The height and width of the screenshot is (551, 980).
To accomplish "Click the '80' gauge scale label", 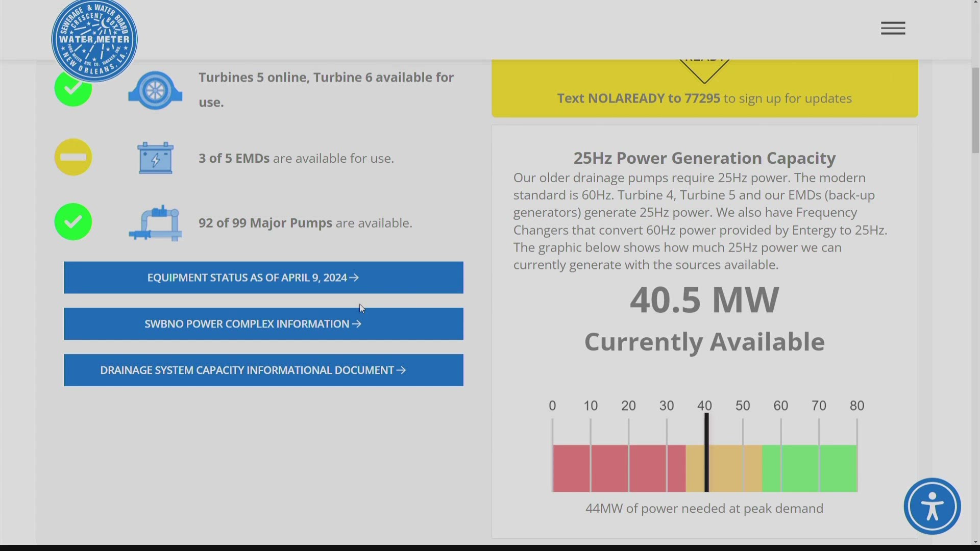I will pos(857,406).
